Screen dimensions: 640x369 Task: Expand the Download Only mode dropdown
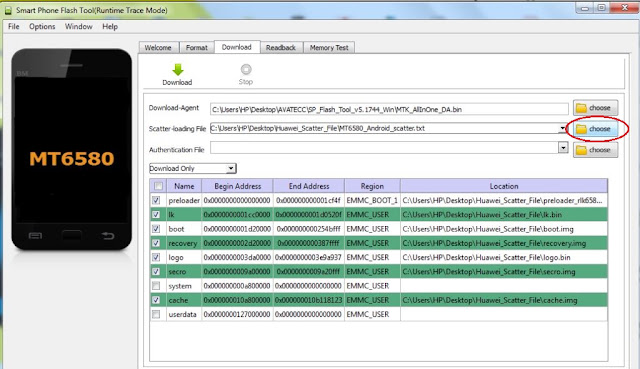[x=231, y=168]
